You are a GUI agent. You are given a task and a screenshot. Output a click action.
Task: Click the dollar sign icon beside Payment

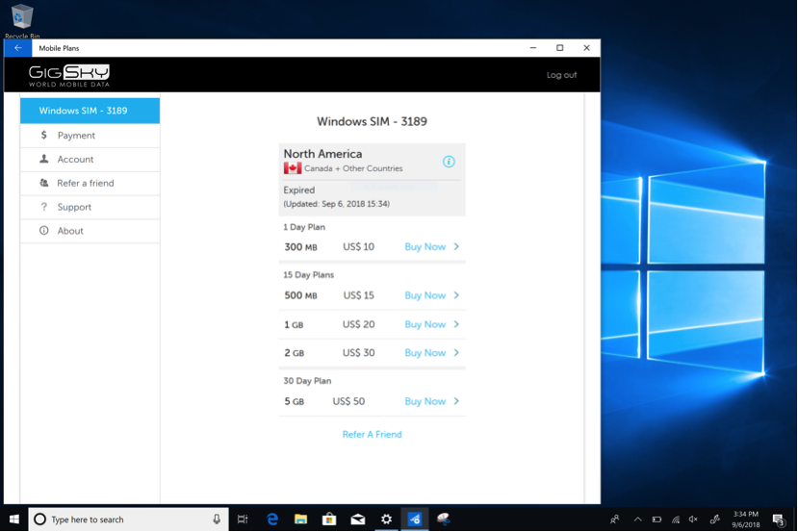tap(43, 135)
